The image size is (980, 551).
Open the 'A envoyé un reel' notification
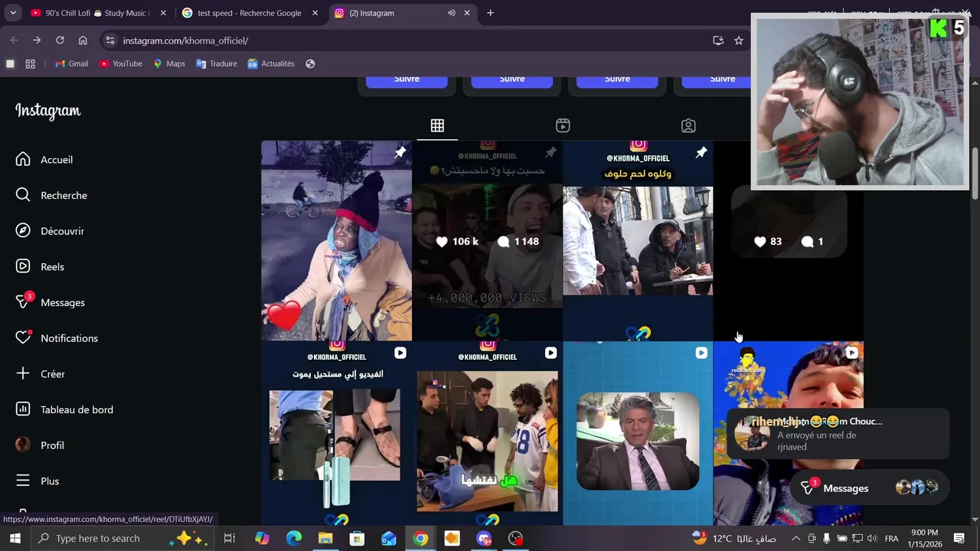(x=838, y=434)
